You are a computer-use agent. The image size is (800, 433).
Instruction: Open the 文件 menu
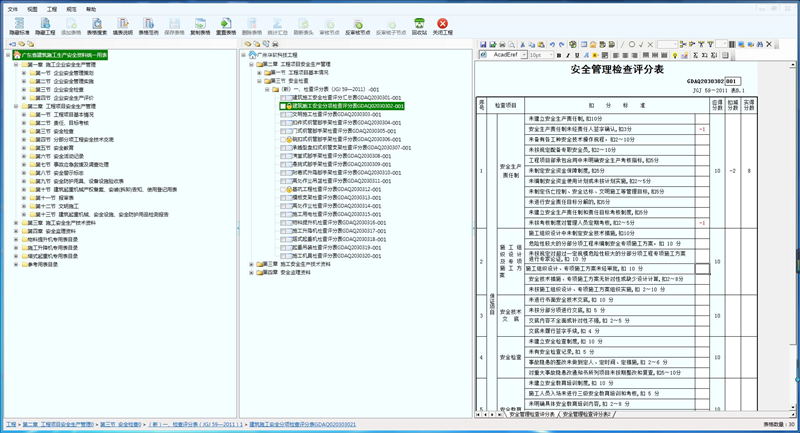point(12,9)
